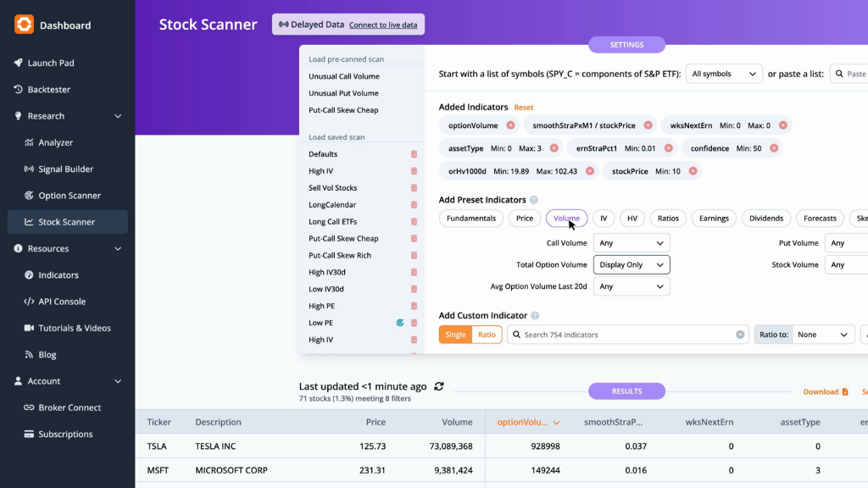This screenshot has height=488, width=868.
Task: Click the orange Dashboard logo icon
Action: pyautogui.click(x=24, y=25)
